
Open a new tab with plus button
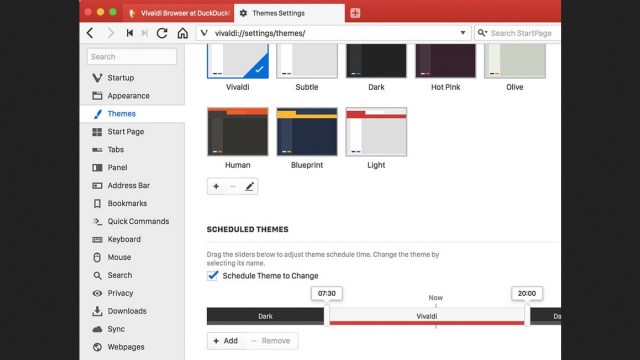tap(355, 13)
